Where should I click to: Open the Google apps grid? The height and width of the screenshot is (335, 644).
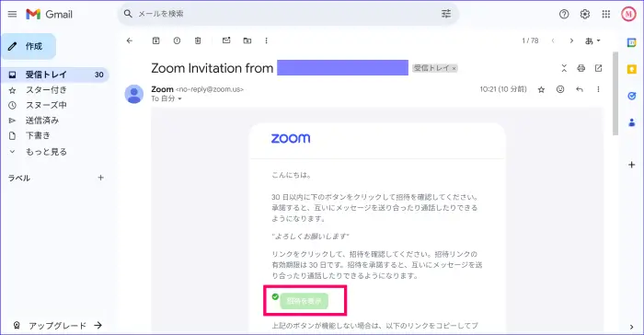tap(605, 14)
